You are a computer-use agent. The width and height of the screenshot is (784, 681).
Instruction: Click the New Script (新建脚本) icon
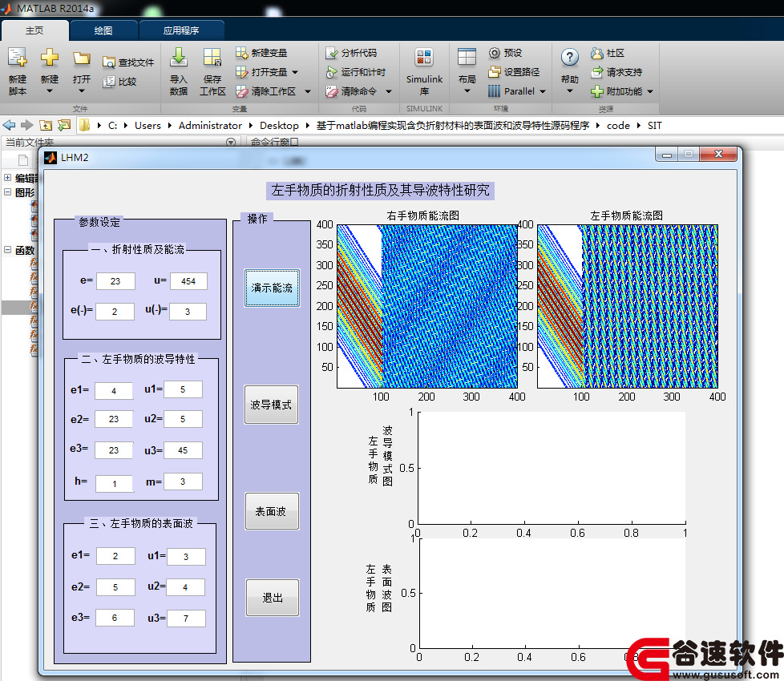(x=18, y=58)
